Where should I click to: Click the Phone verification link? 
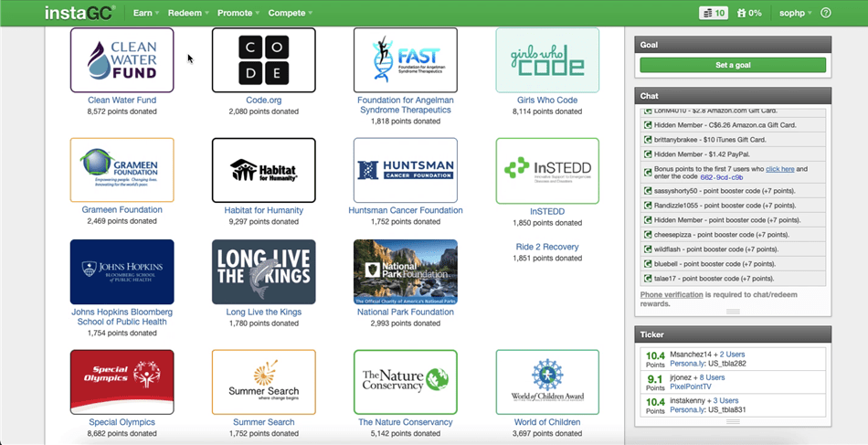point(672,294)
